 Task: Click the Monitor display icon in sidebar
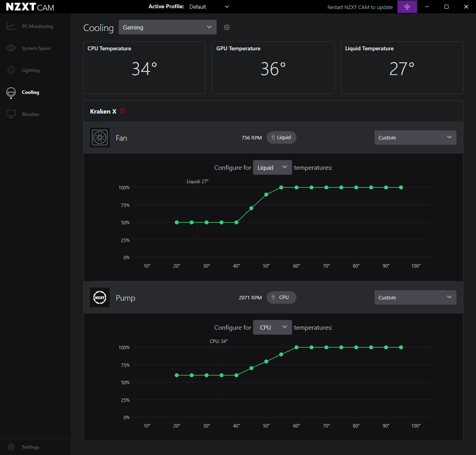click(11, 114)
